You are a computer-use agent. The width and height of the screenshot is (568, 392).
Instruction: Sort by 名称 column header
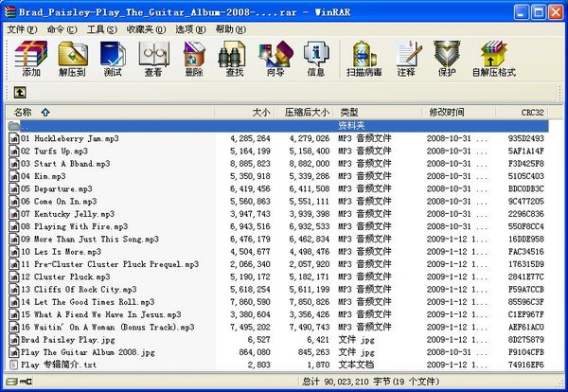[x=110, y=113]
